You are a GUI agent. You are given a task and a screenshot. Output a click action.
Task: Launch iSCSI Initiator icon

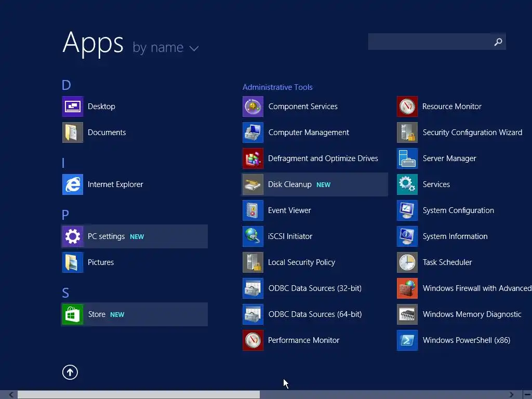click(253, 236)
